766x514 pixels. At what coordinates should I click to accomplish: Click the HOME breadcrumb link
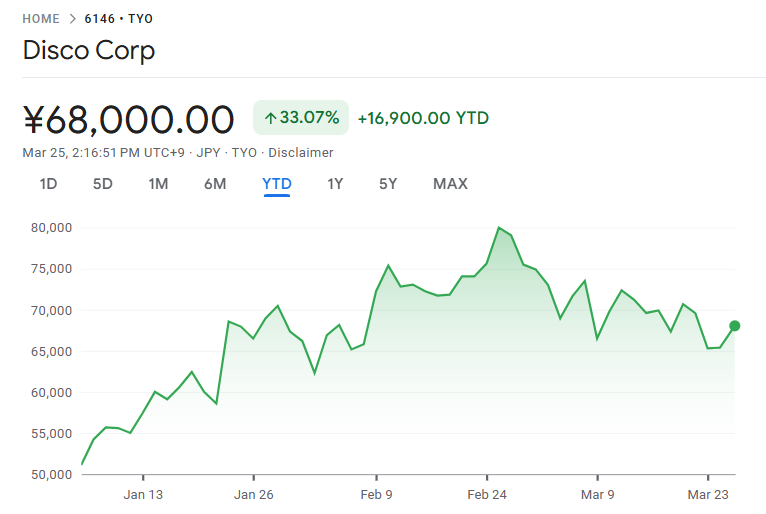[x=41, y=19]
